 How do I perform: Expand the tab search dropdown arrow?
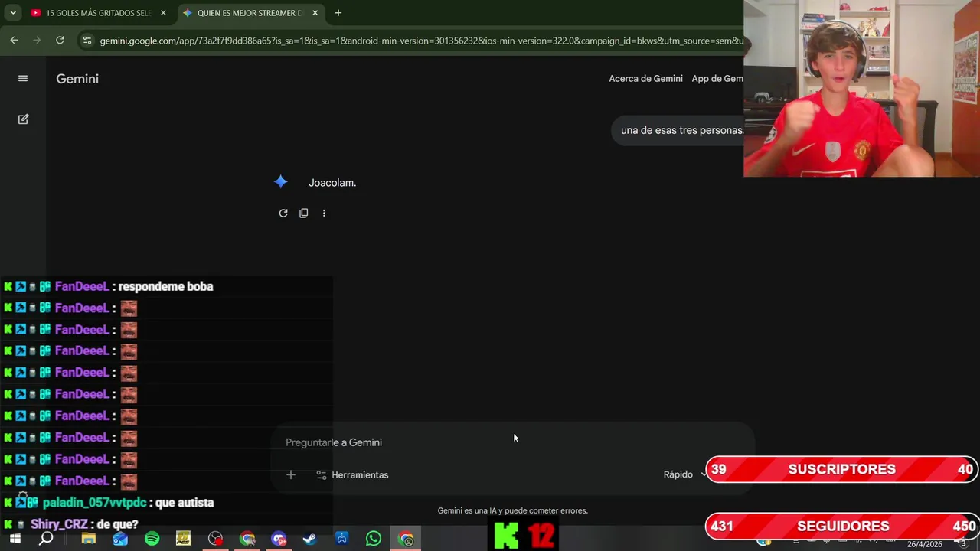point(13,13)
